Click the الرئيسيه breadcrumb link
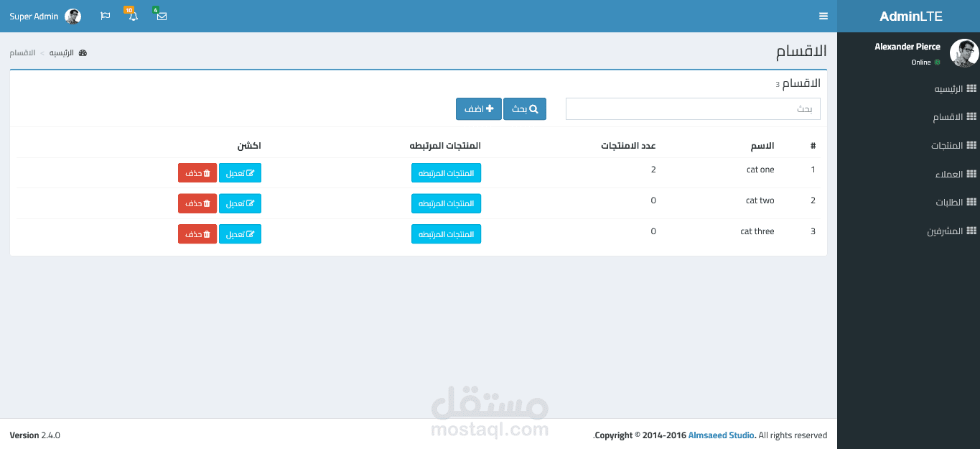 (62, 53)
